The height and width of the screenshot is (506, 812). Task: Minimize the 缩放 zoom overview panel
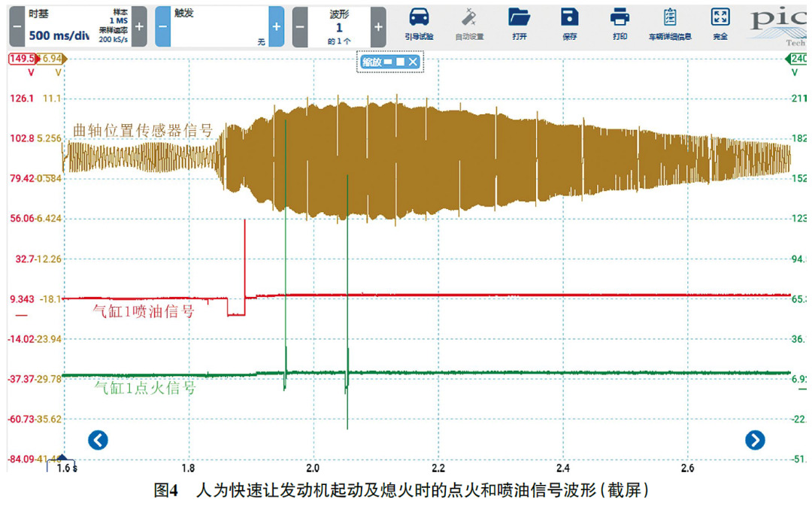click(x=388, y=62)
